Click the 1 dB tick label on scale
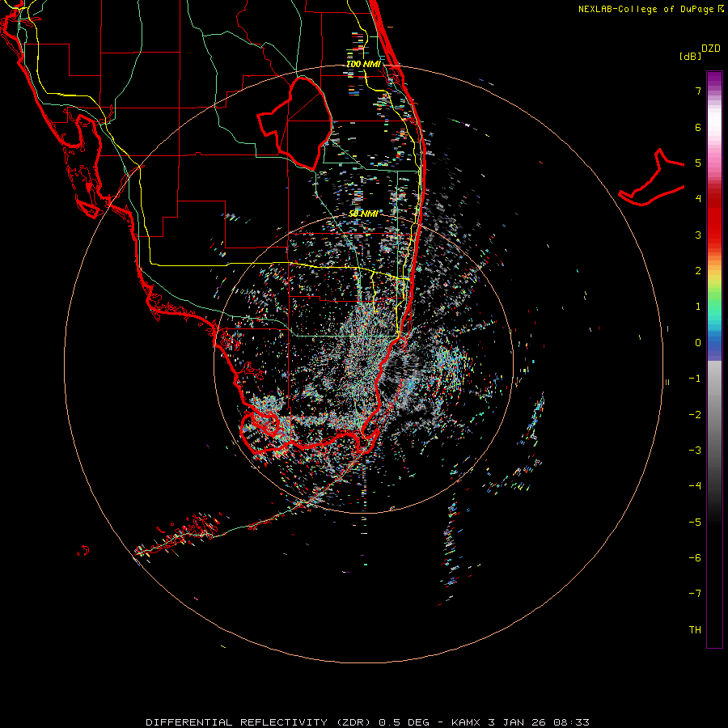The image size is (728, 728). [x=698, y=307]
